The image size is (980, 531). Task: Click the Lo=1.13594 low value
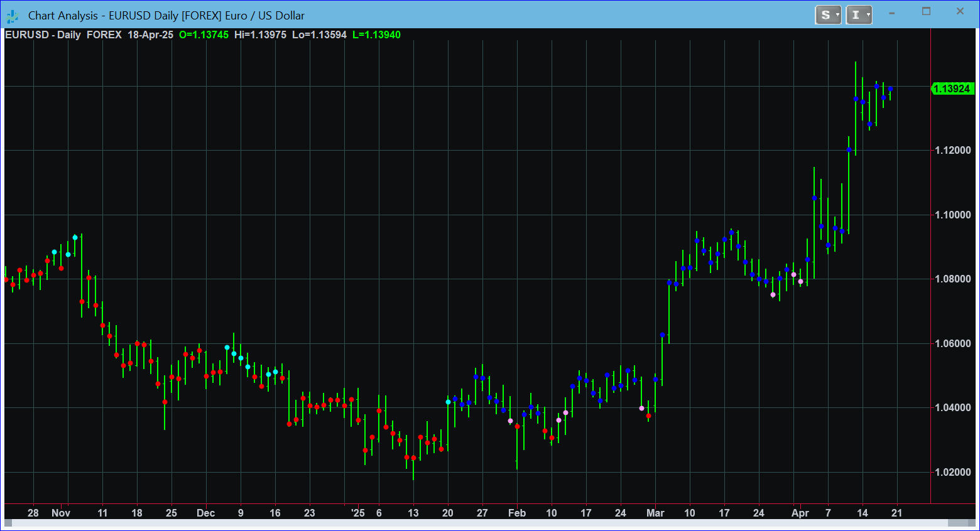319,35
